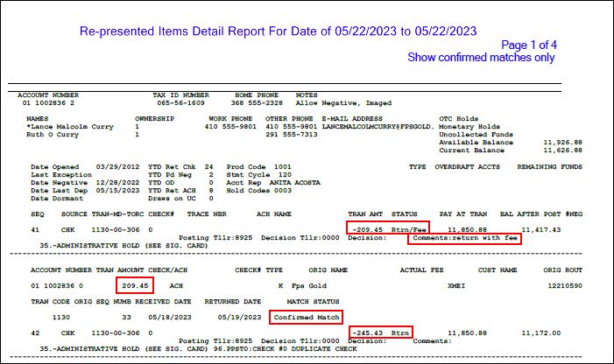The width and height of the screenshot is (614, 364).
Task: Click the TRAN AMT column header
Action: click(365, 214)
